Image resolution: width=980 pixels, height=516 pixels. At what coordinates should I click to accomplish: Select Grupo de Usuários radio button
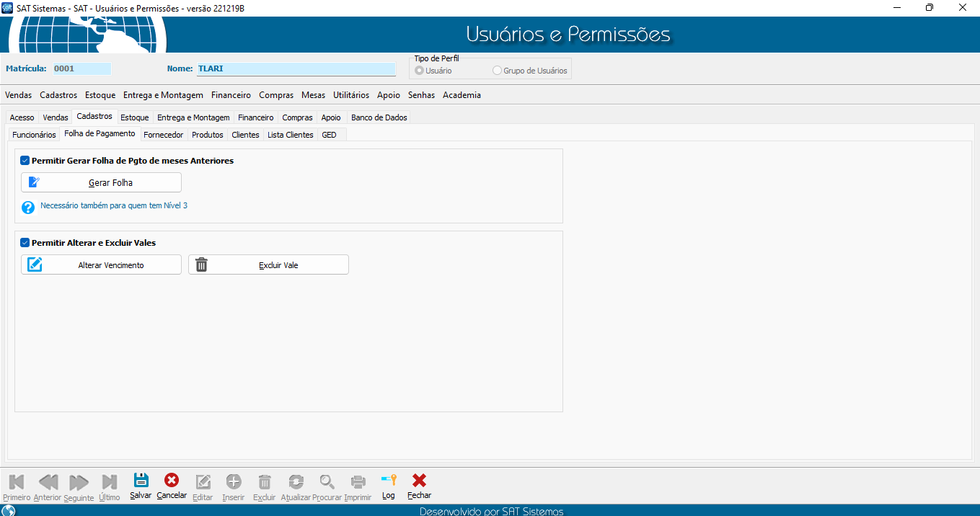497,71
